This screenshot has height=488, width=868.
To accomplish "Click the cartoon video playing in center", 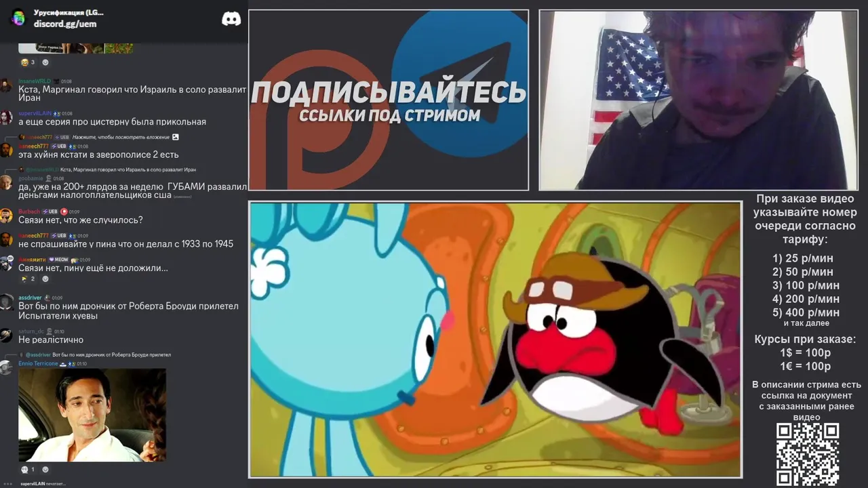I will pyautogui.click(x=496, y=340).
